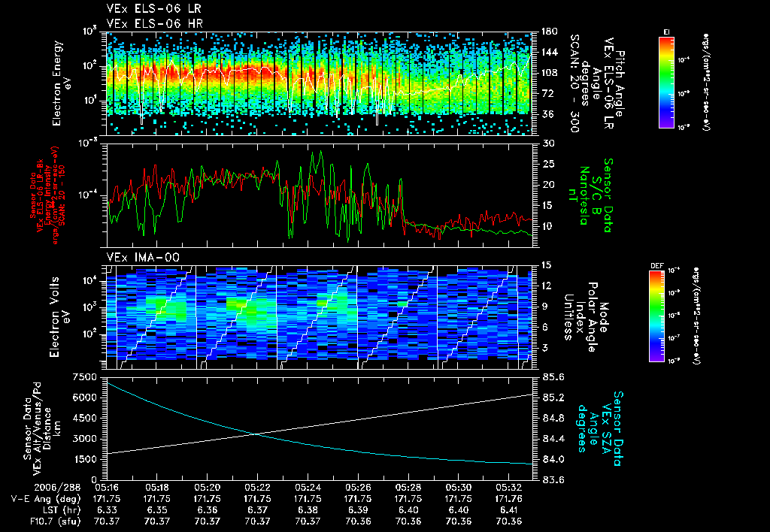
Task: Click the 108 pitch angle tick
Action: [x=550, y=73]
